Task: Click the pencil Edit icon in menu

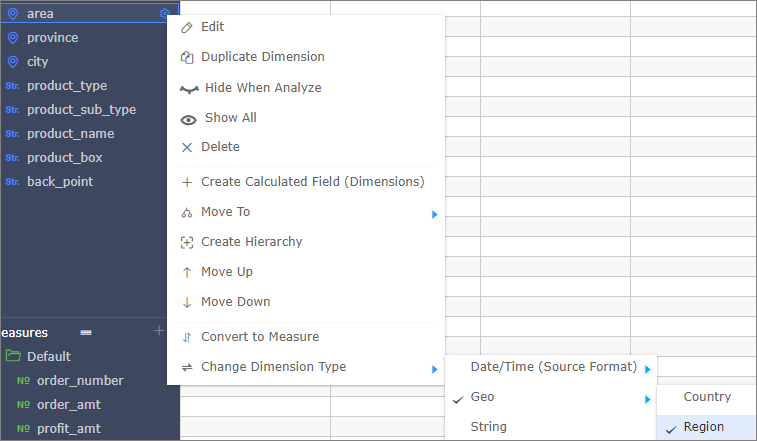Action: click(187, 28)
